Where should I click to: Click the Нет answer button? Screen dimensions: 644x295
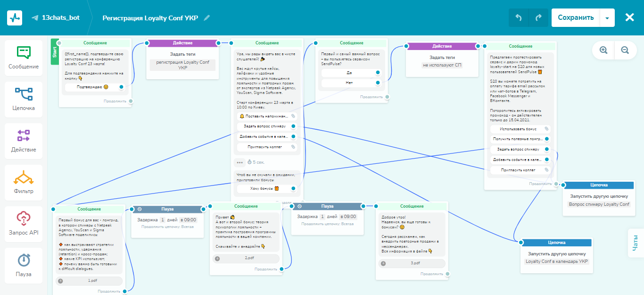[x=349, y=83]
